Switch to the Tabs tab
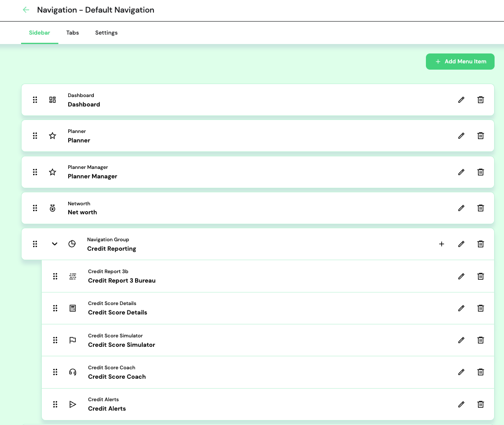 click(x=72, y=33)
